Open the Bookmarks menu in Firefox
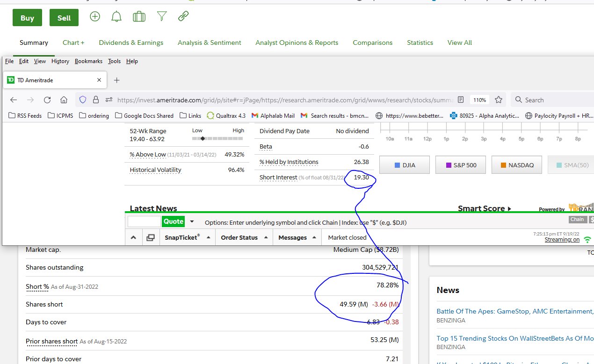 click(x=88, y=61)
